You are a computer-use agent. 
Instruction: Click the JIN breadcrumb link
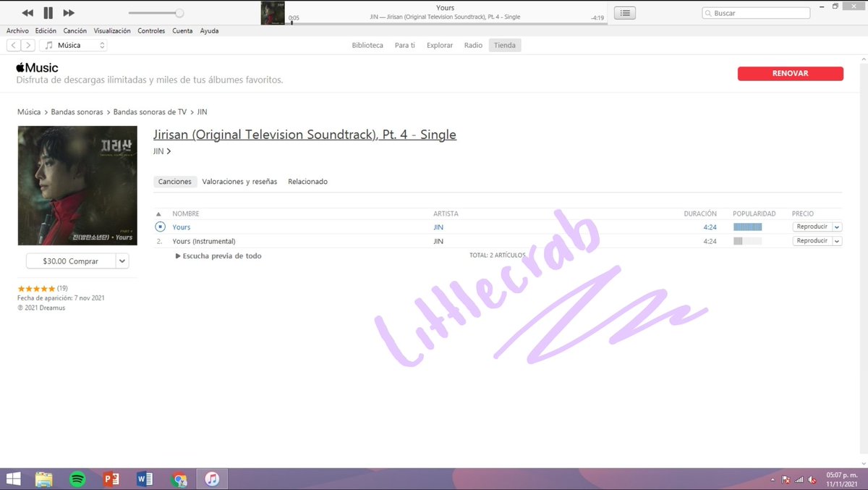point(203,112)
